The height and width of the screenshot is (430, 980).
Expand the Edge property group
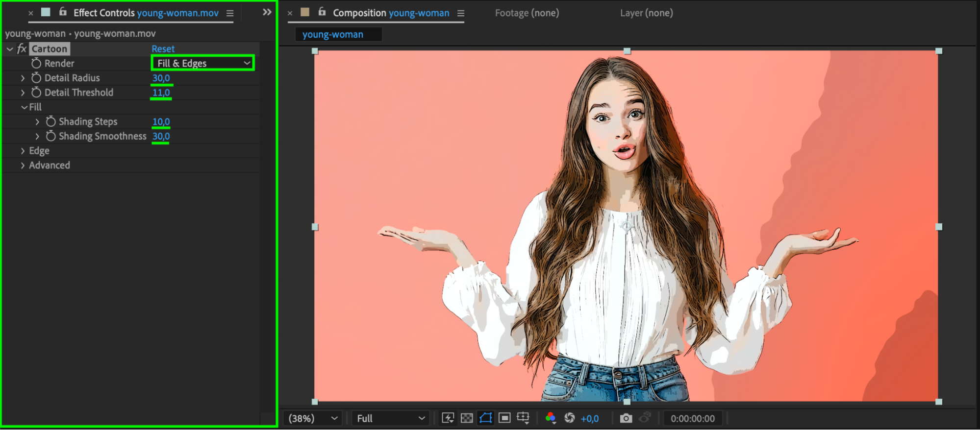[23, 151]
